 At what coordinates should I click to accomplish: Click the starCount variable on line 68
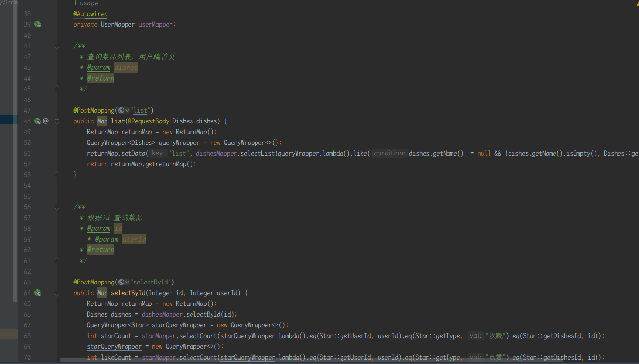(116, 336)
